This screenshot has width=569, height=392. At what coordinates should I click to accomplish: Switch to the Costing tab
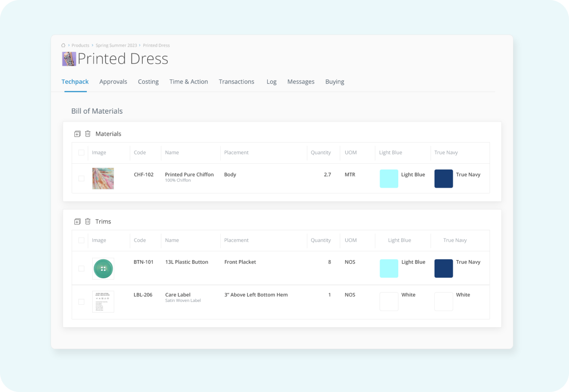148,82
